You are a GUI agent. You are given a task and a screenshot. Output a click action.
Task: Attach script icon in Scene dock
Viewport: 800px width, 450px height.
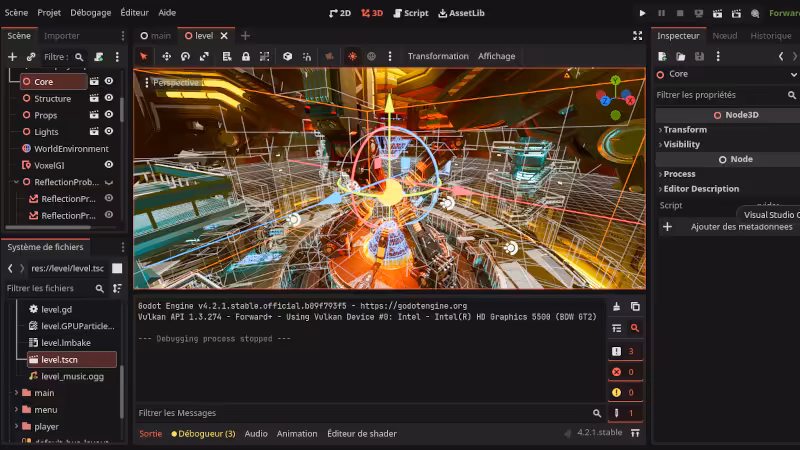click(99, 57)
